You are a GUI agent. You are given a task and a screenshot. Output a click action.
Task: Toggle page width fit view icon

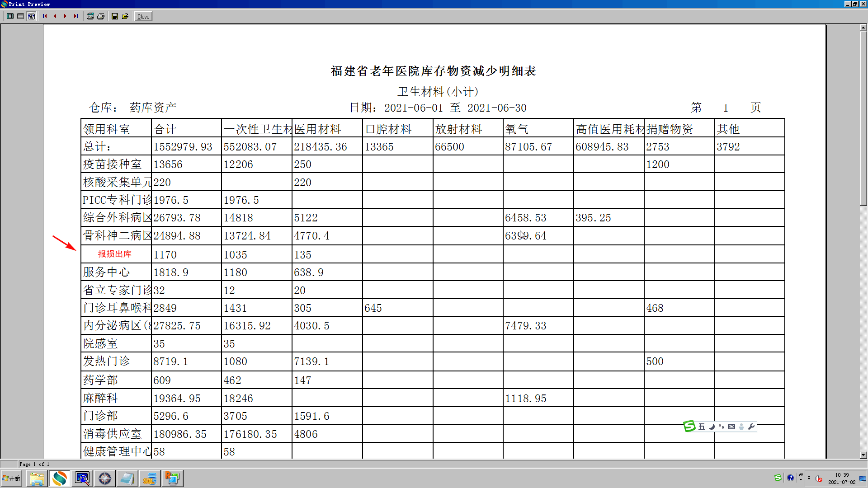(x=31, y=16)
